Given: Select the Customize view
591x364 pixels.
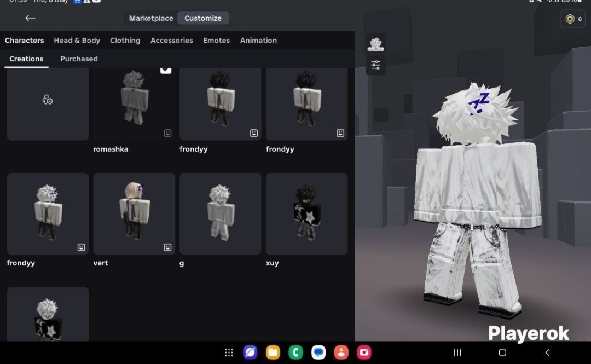Looking at the screenshot, I should [203, 18].
